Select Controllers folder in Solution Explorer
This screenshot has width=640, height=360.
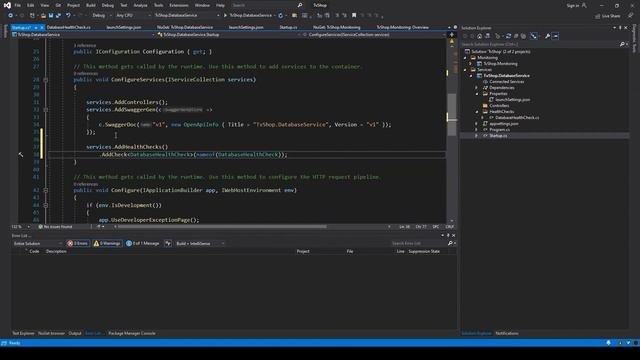click(x=499, y=106)
